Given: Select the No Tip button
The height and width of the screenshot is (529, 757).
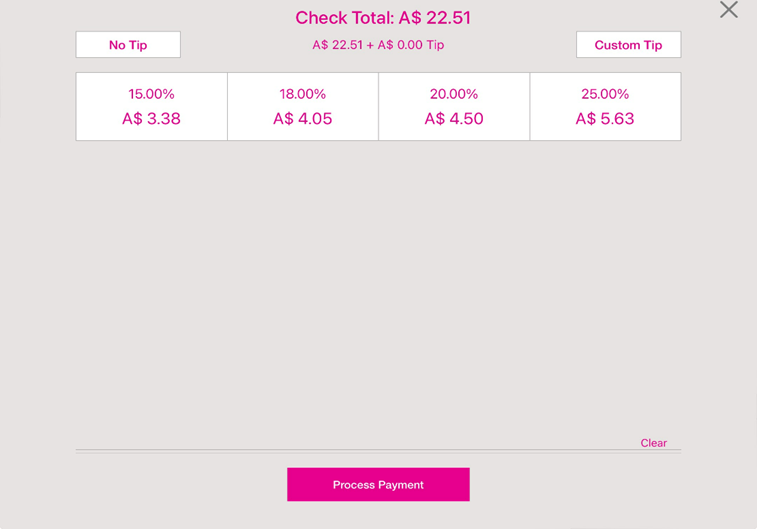Looking at the screenshot, I should pyautogui.click(x=128, y=45).
